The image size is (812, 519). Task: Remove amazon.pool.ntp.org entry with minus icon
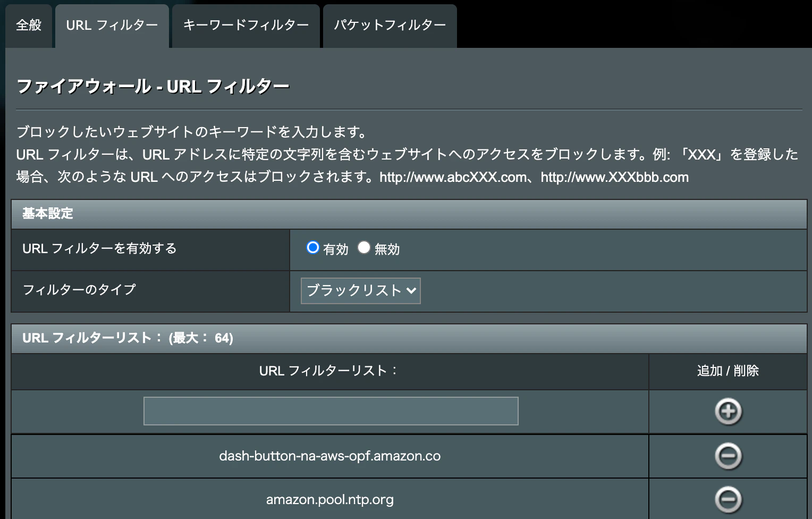(x=728, y=499)
